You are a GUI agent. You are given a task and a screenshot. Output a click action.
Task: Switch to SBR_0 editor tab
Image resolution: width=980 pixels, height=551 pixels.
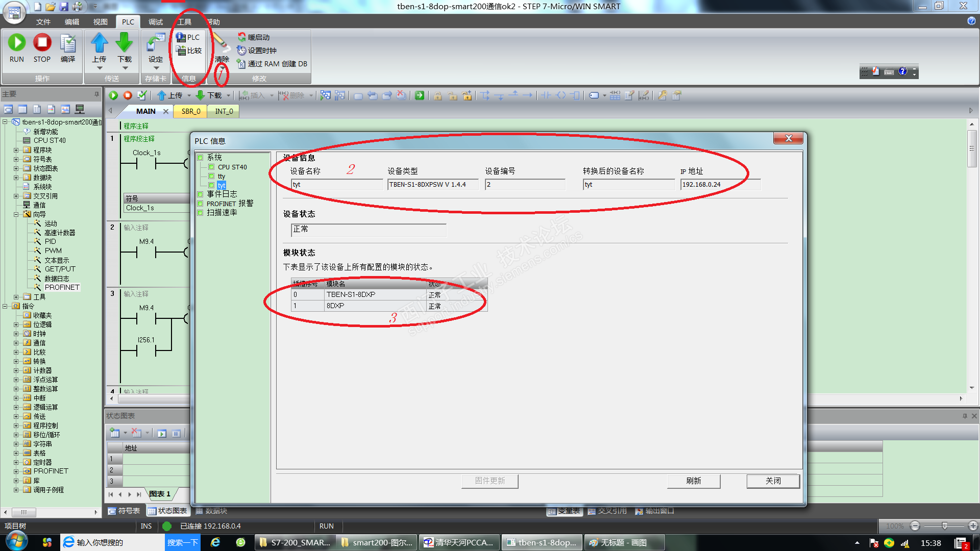coord(191,111)
